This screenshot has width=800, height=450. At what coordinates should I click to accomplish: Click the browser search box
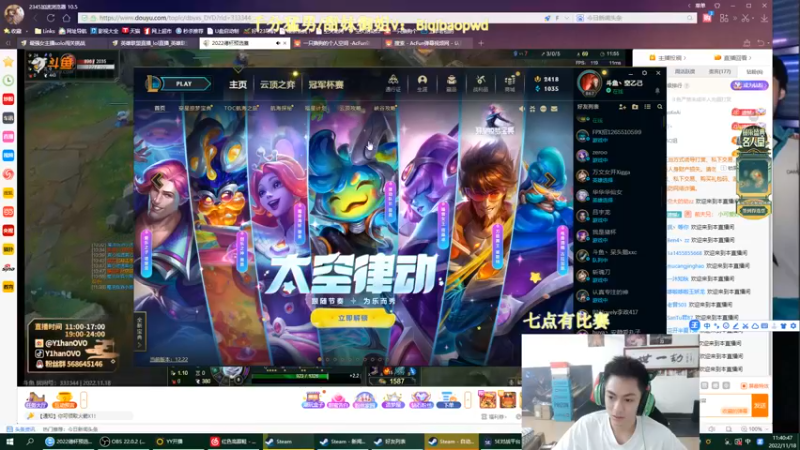(x=635, y=18)
